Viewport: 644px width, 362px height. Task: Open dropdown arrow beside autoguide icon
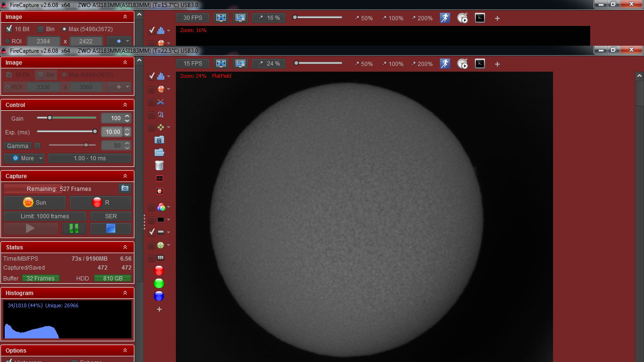pyautogui.click(x=168, y=128)
